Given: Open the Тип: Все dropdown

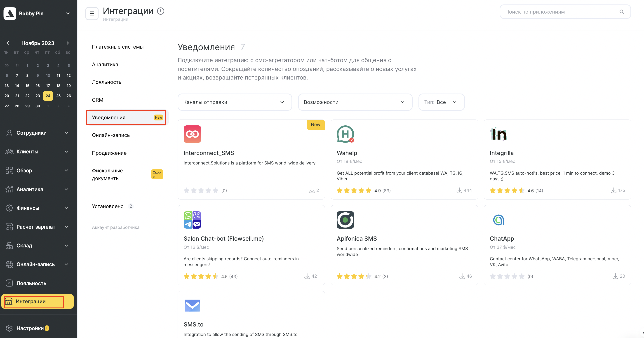Looking at the screenshot, I should coord(441,102).
